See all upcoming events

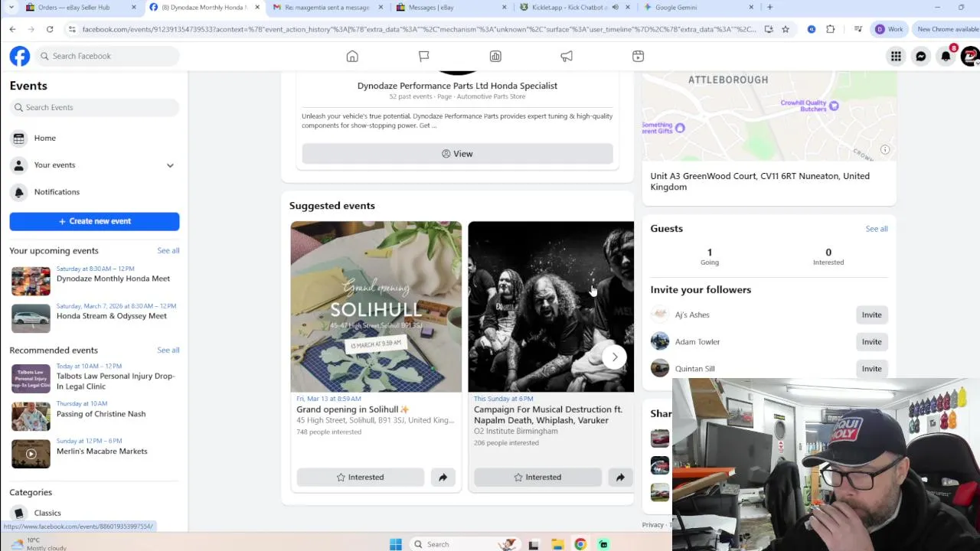coord(168,250)
